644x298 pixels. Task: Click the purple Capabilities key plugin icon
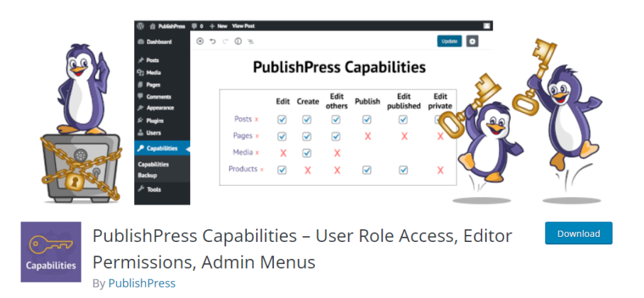point(50,252)
